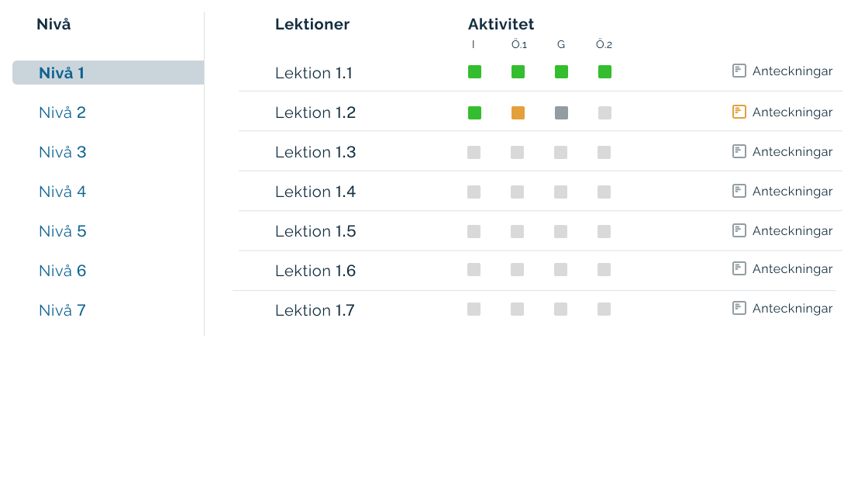Viewport: 868px width, 484px height.
Task: Open the notes icon for Lektion 1.7
Action: pos(739,308)
